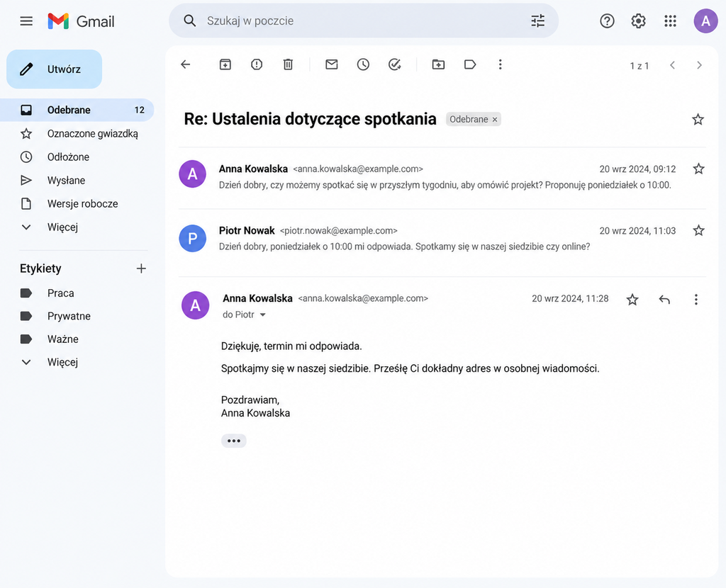
Task: Open the account avatar in the header
Action: coord(705,21)
